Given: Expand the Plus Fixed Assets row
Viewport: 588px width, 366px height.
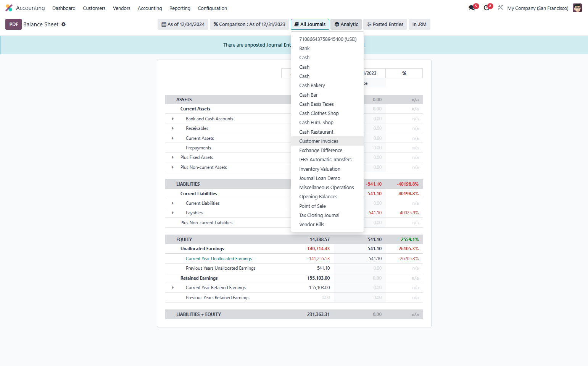Looking at the screenshot, I should point(173,157).
